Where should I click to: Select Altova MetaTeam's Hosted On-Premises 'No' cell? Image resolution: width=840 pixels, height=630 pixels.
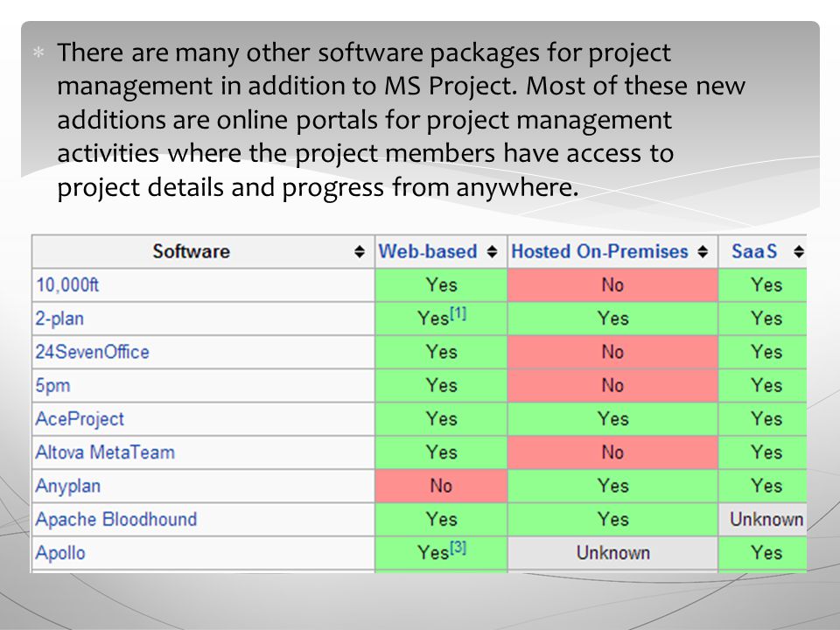point(612,452)
